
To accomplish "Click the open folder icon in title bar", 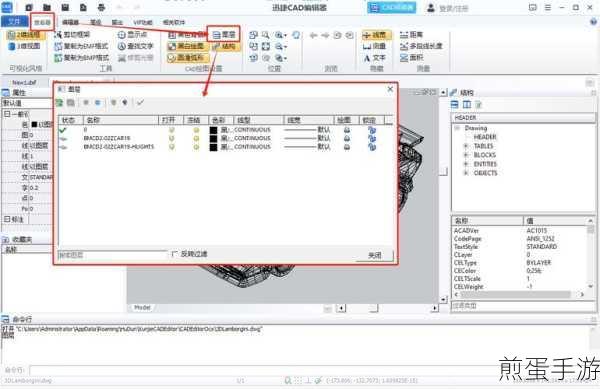I will click(x=47, y=7).
